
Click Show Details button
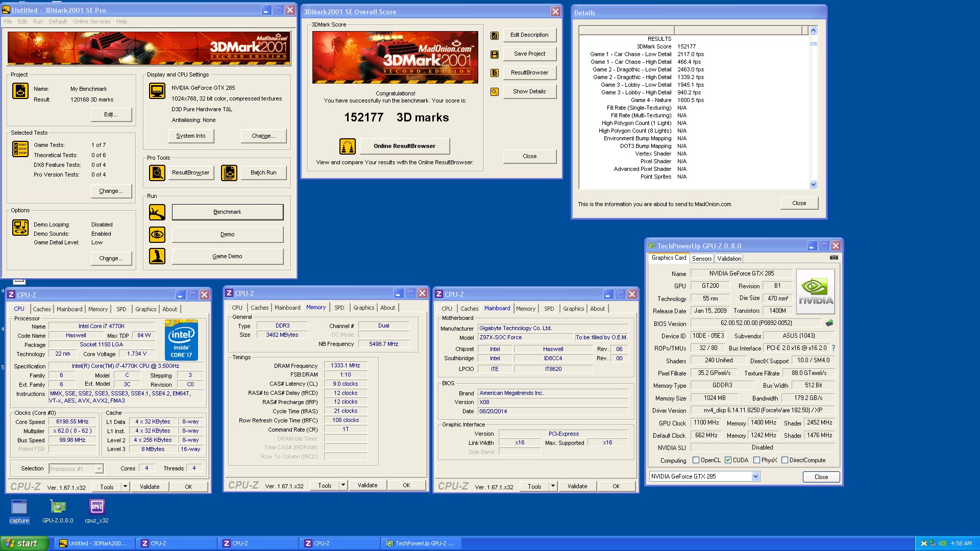[529, 92]
